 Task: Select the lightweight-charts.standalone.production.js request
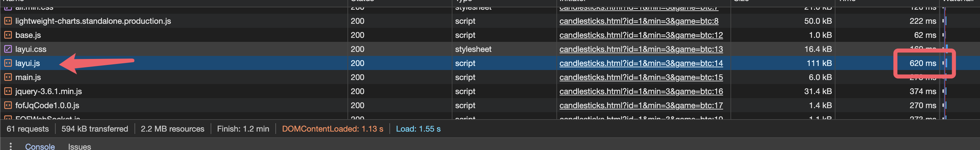[x=490, y=21]
